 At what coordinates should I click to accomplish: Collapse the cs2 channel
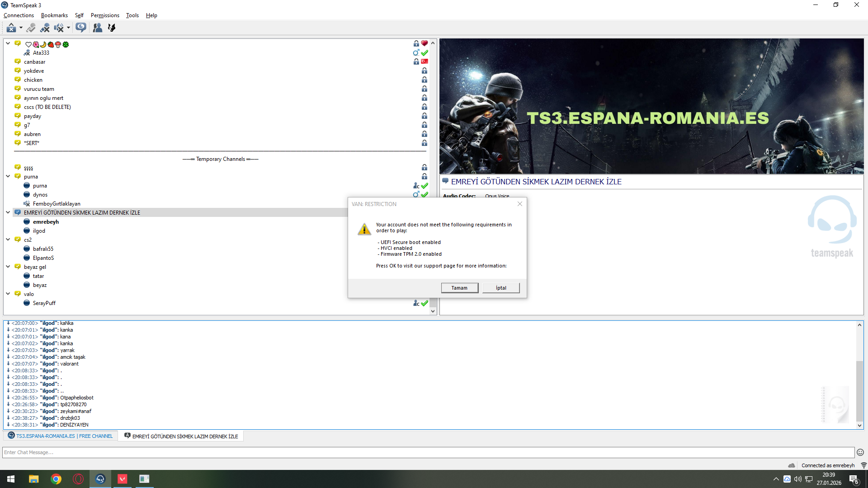[x=8, y=239]
